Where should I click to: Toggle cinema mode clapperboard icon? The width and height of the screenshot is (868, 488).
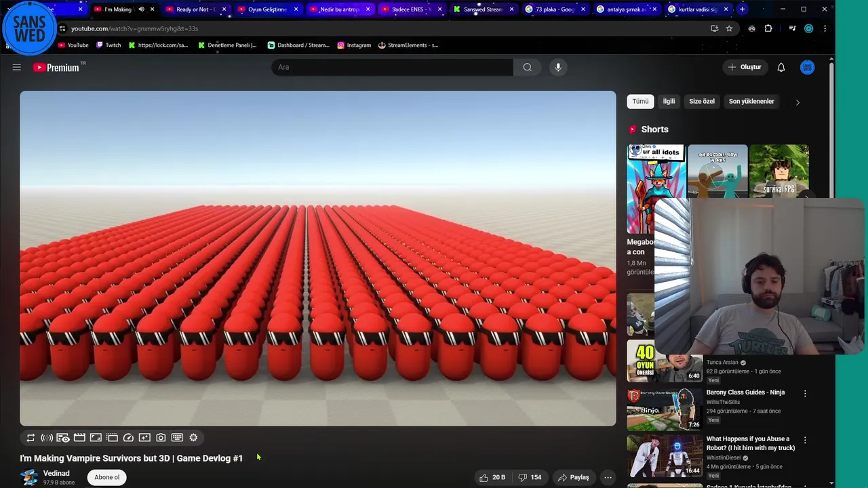(x=79, y=438)
